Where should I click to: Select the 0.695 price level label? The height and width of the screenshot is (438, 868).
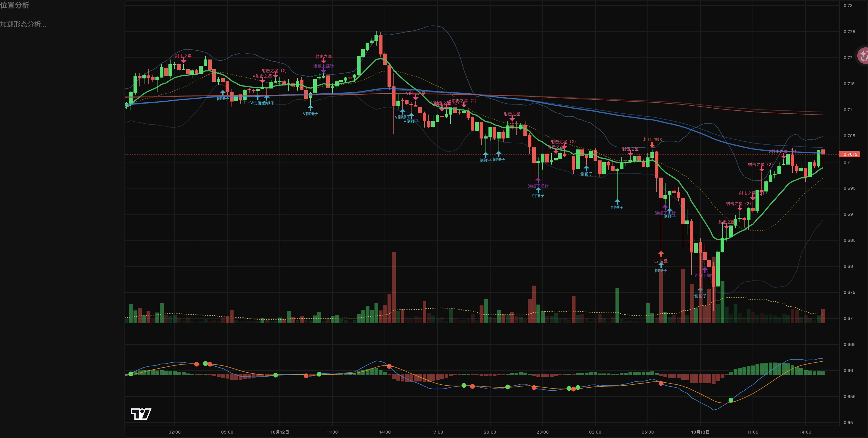(x=849, y=188)
